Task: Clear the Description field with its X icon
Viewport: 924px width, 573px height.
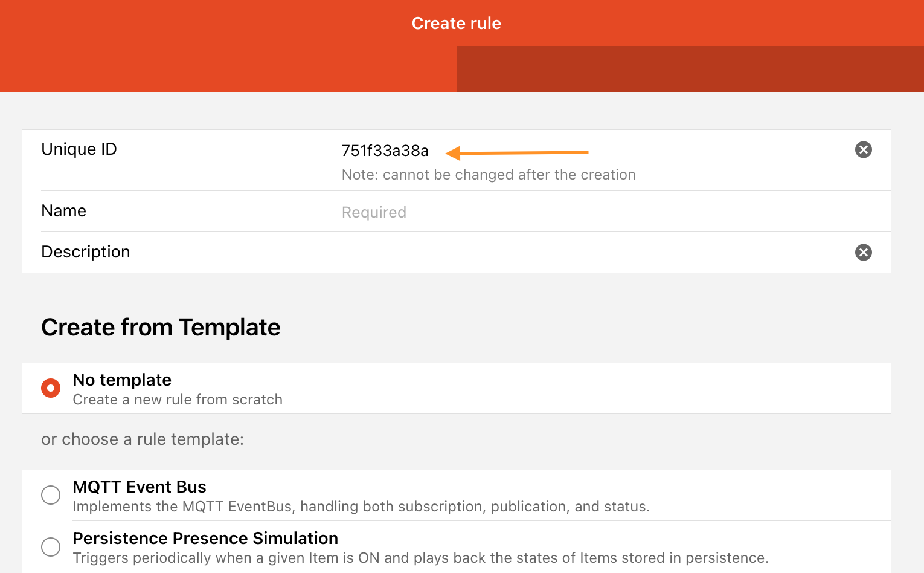Action: [864, 252]
